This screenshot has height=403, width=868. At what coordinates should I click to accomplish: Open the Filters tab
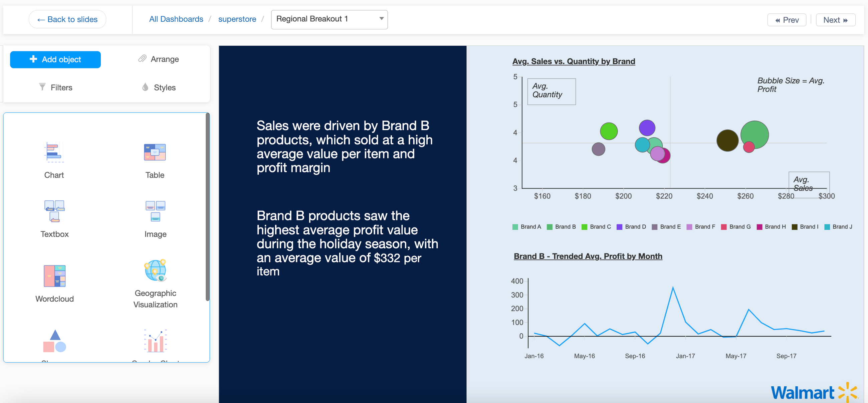coord(56,87)
